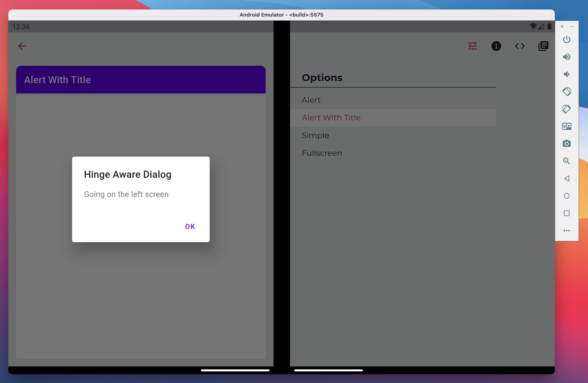Rotate emulator right
The width and height of the screenshot is (588, 383).
(566, 109)
